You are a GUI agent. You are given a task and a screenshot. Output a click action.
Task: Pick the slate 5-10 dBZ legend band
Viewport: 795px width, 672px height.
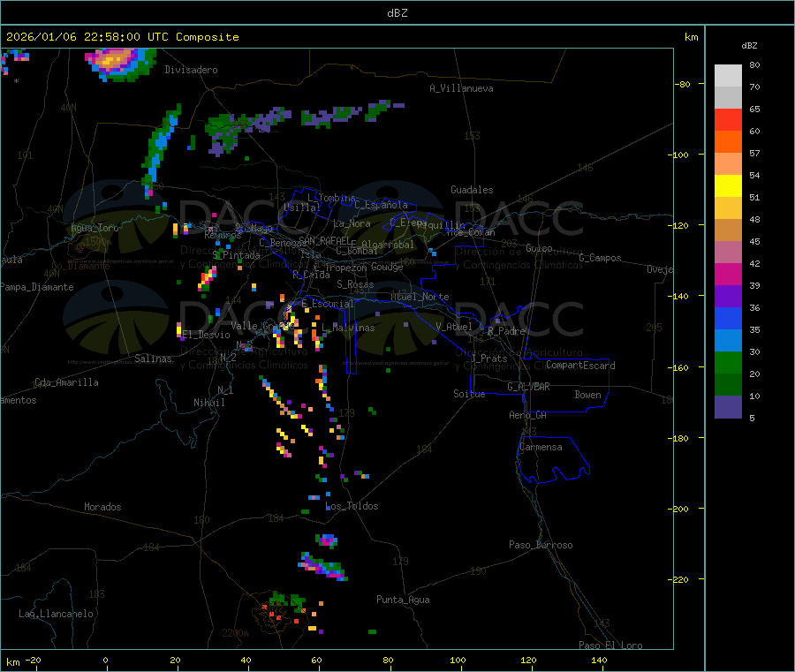pos(728,407)
